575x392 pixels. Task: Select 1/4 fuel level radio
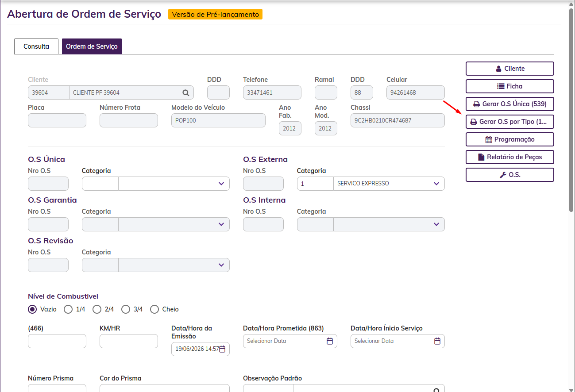[x=68, y=309]
